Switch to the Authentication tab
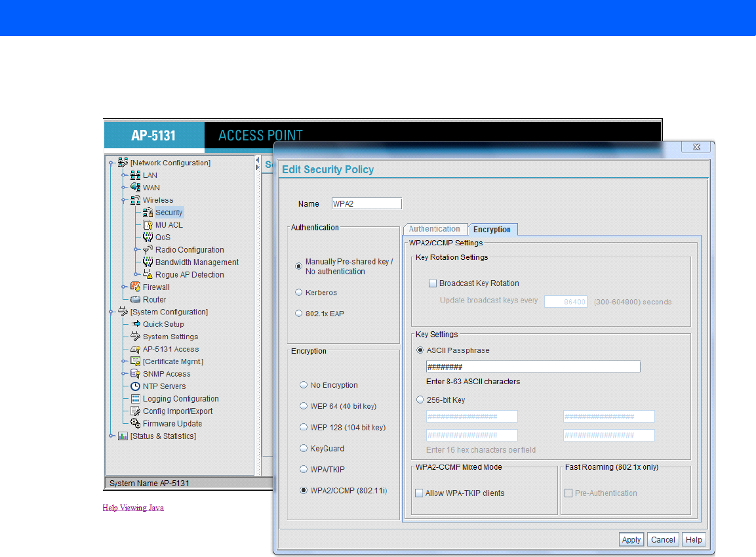The width and height of the screenshot is (756, 557). [435, 229]
